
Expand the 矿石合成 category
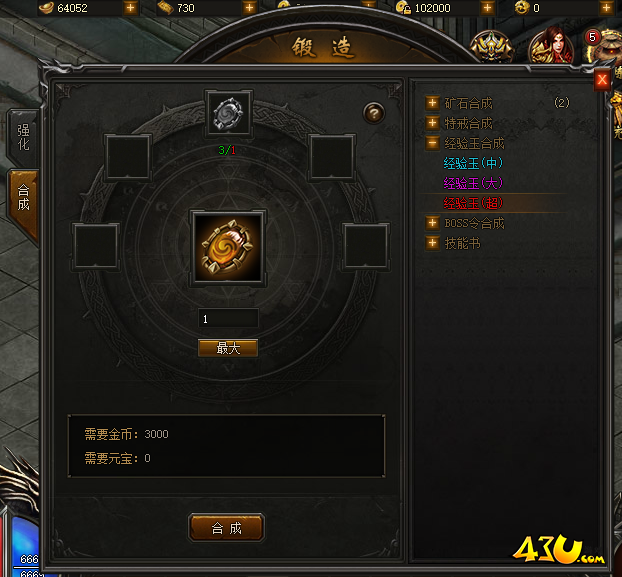click(432, 103)
